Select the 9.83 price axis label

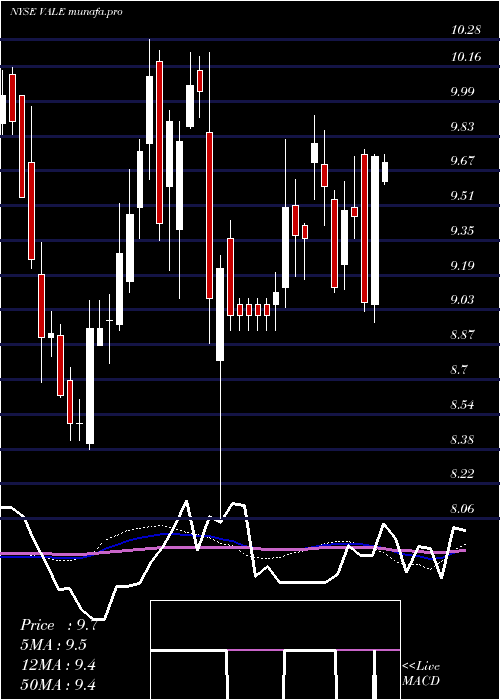click(x=462, y=127)
